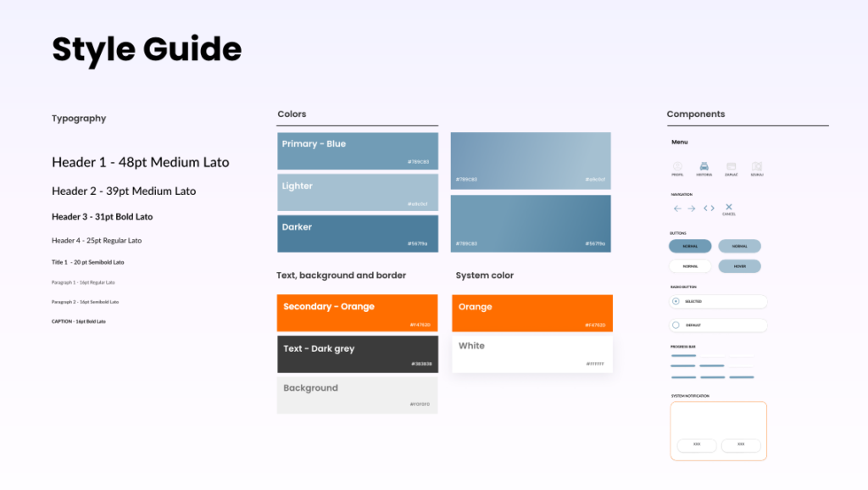
Task: Pick the Secondary - Orange swatch
Action: point(358,313)
